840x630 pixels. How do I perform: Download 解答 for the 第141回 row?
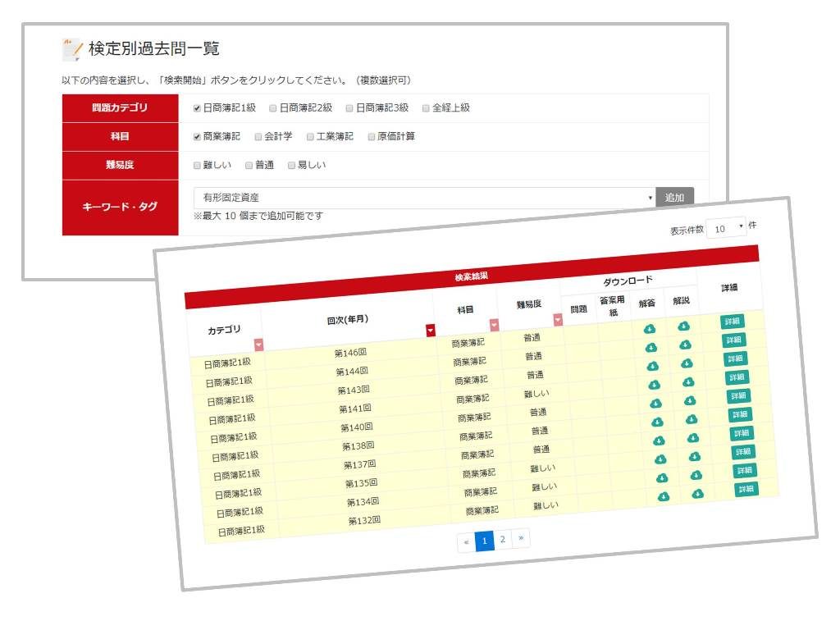654,385
